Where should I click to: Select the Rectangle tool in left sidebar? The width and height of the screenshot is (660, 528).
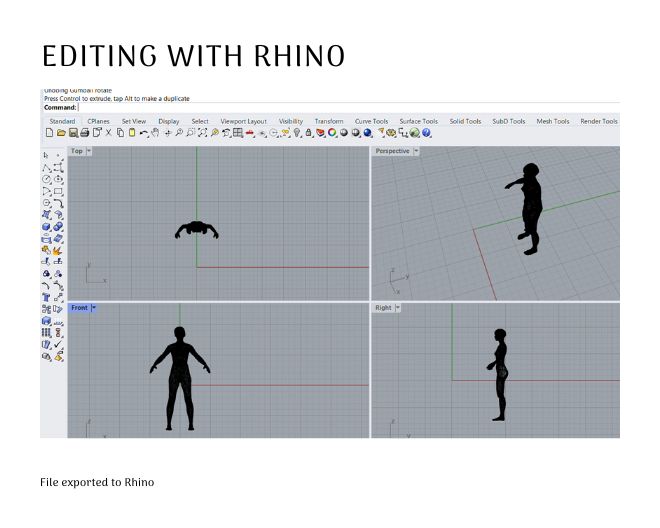pyautogui.click(x=58, y=192)
